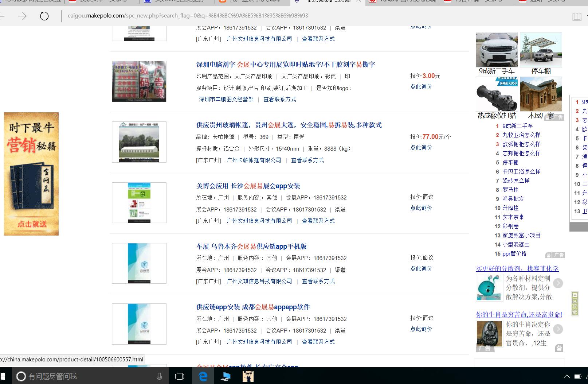
Task: Click the Microsoft Edge taskbar icon
Action: [203, 376]
